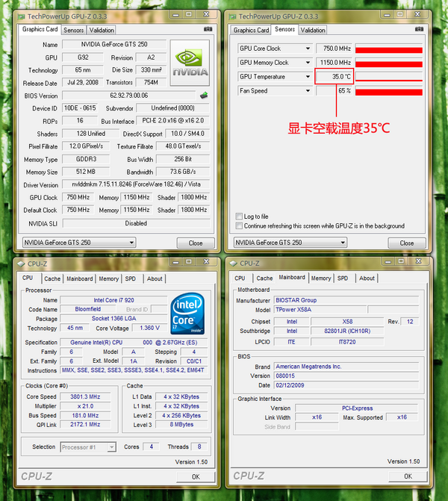The image size is (448, 501).
Task: Open Memory tab in Mainboard CPU-Z window
Action: [321, 278]
